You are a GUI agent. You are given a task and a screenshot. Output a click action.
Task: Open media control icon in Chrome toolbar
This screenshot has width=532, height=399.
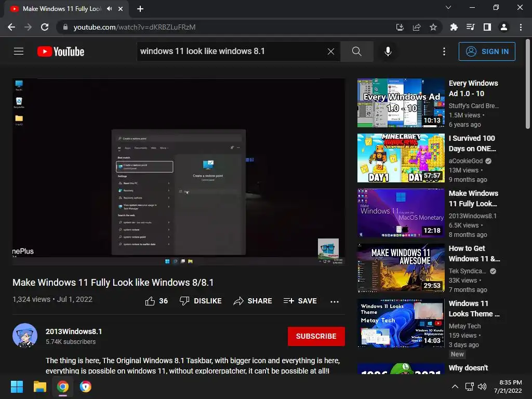(x=470, y=27)
